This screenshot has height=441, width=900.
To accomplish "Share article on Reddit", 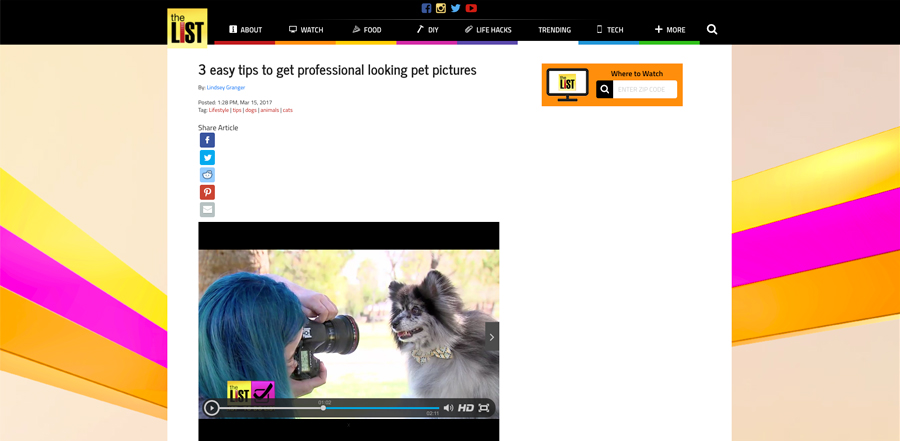I will (207, 175).
